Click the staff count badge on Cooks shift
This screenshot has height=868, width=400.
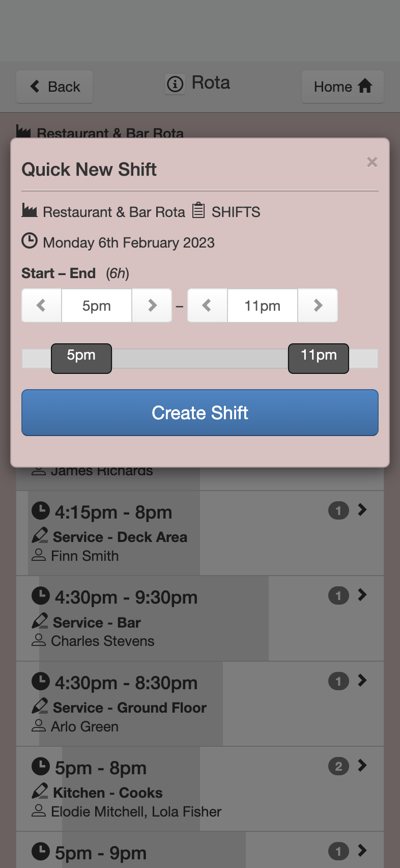click(338, 766)
